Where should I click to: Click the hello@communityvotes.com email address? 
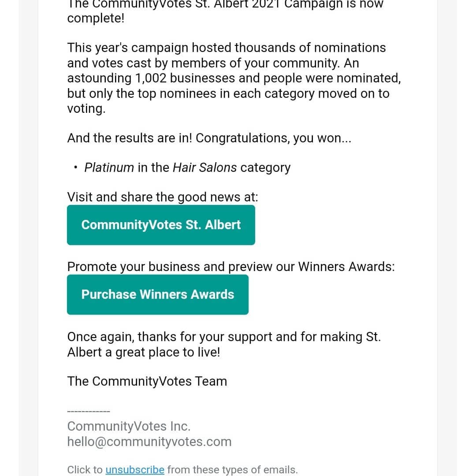[x=149, y=442]
